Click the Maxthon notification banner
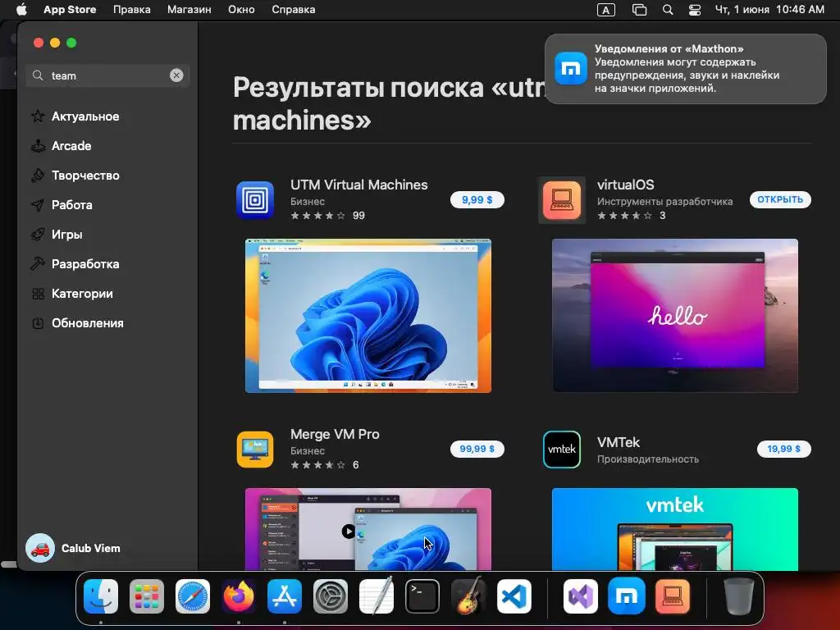This screenshot has width=840, height=630. pos(686,69)
